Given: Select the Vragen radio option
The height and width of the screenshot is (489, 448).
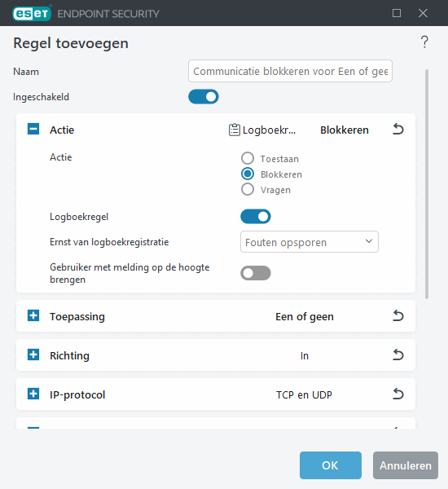Looking at the screenshot, I should pyautogui.click(x=248, y=189).
